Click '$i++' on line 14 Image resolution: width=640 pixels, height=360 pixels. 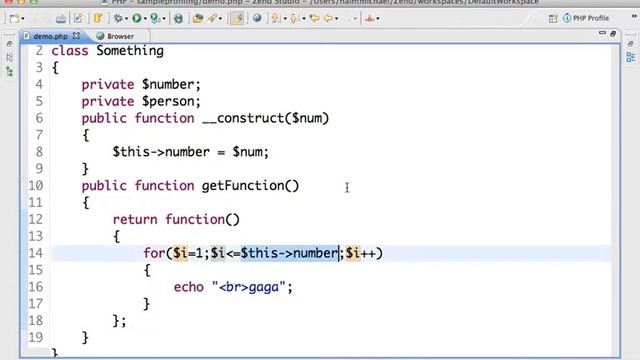[361, 253]
